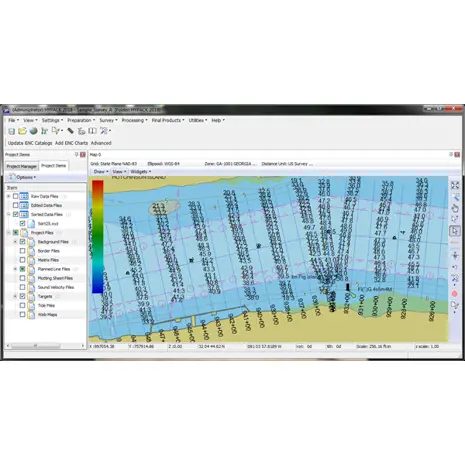Check the Sound Velocity Files checkbox

tap(22, 287)
